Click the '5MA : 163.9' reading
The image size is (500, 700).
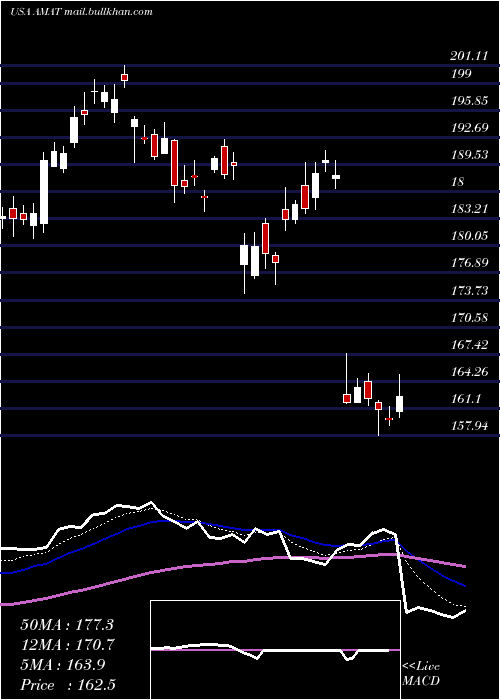coord(63,665)
